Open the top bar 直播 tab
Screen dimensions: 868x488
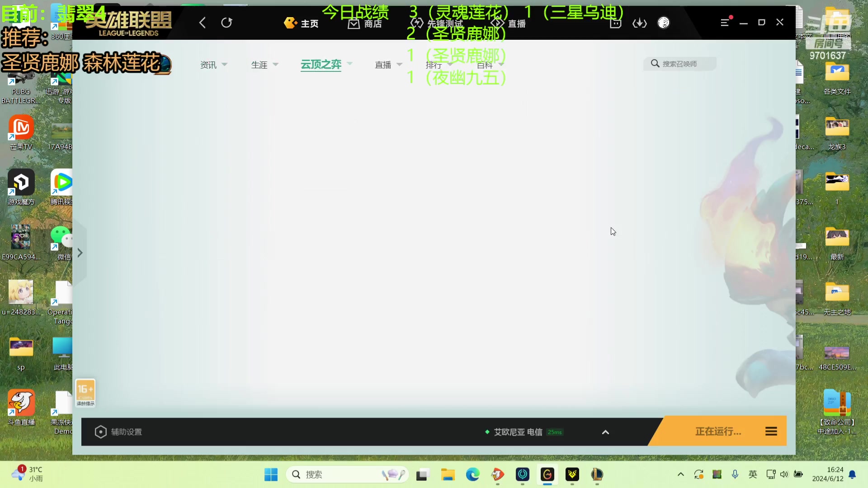click(508, 23)
